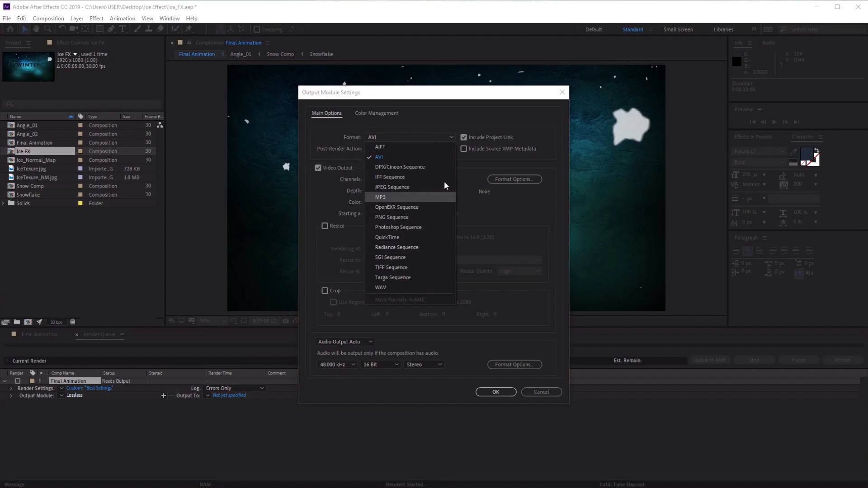
Task: Open the Audio Output Auto dropdown
Action: pyautogui.click(x=345, y=341)
